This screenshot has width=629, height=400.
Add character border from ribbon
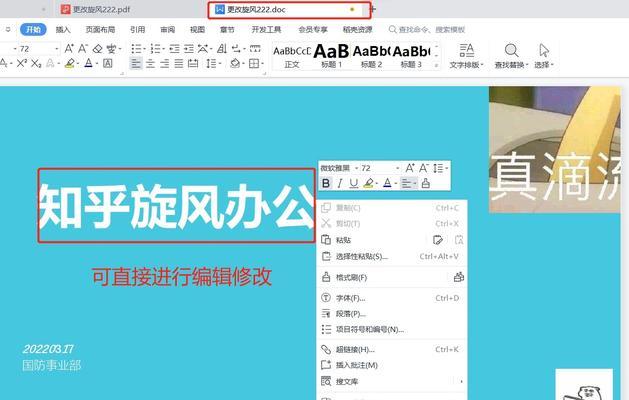pyautogui.click(x=108, y=63)
